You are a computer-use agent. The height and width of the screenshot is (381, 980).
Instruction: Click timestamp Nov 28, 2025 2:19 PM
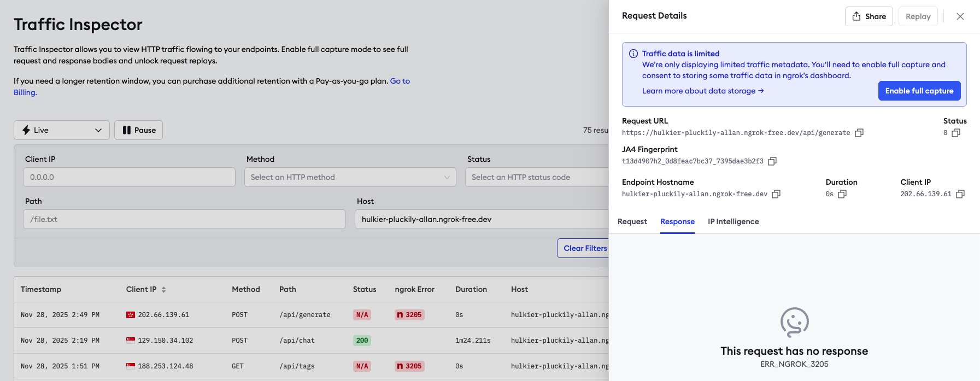click(x=60, y=341)
